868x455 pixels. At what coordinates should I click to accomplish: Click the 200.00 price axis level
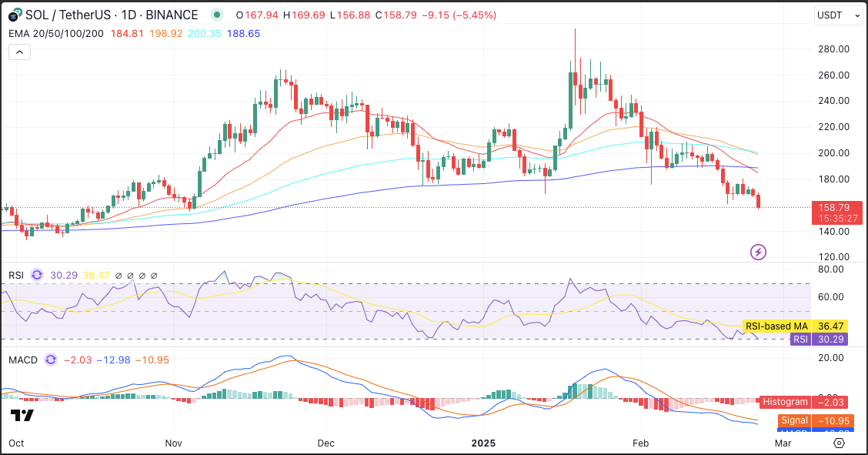click(833, 152)
